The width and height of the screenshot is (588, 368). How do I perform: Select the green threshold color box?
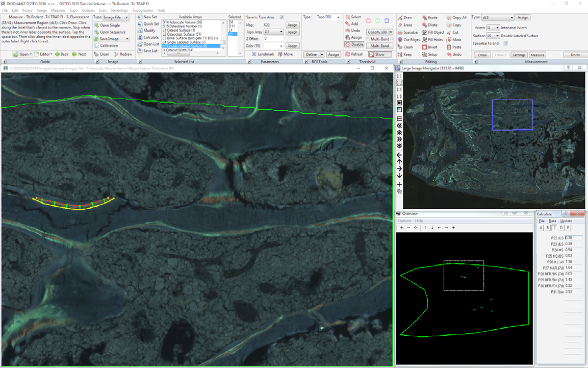pos(377,20)
